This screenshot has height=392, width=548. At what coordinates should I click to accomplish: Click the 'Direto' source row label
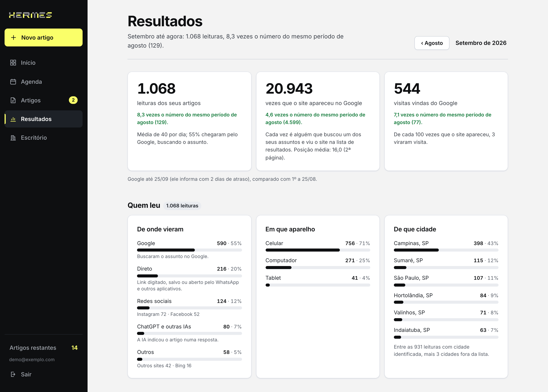click(145, 269)
